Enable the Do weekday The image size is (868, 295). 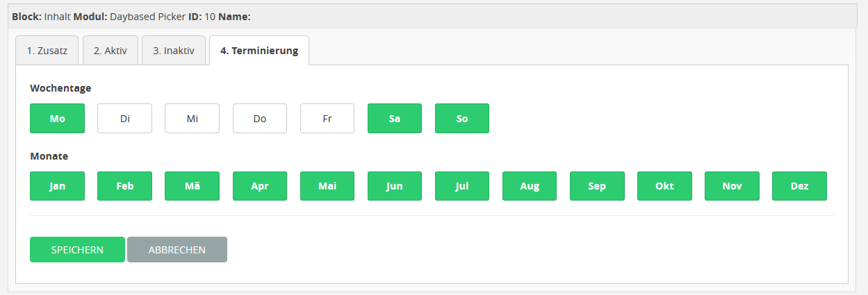(260, 119)
